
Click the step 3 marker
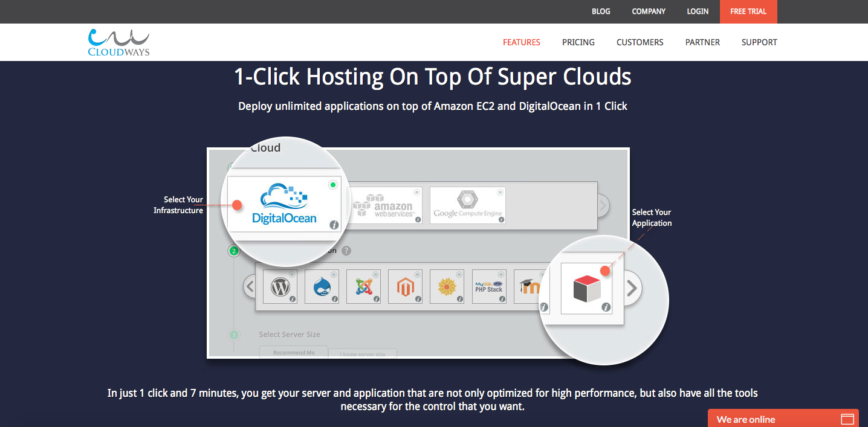[234, 335]
